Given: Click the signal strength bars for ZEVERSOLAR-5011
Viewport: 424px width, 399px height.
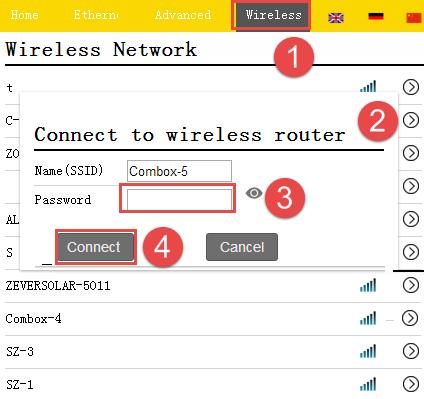Looking at the screenshot, I should (x=368, y=285).
